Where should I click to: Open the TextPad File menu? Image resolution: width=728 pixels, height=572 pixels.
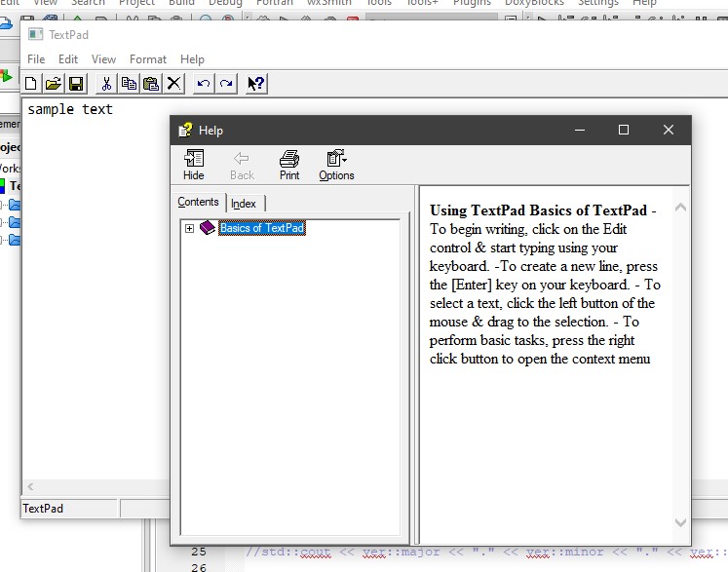tap(36, 59)
